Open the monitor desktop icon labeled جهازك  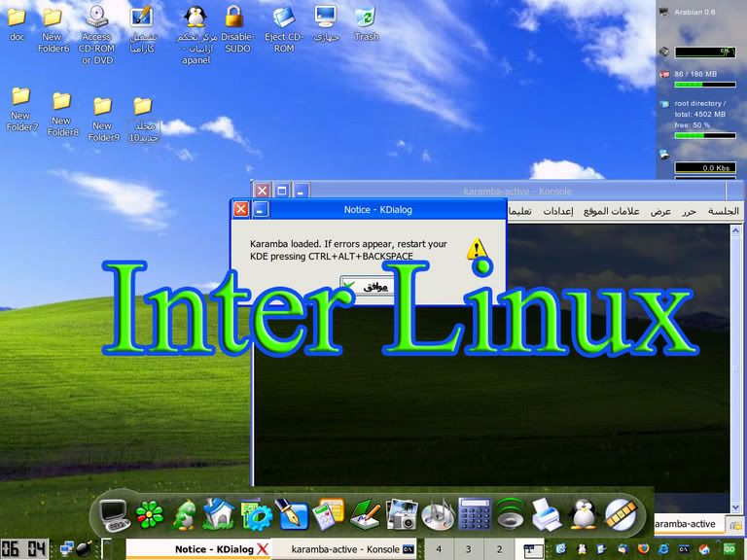pyautogui.click(x=327, y=23)
